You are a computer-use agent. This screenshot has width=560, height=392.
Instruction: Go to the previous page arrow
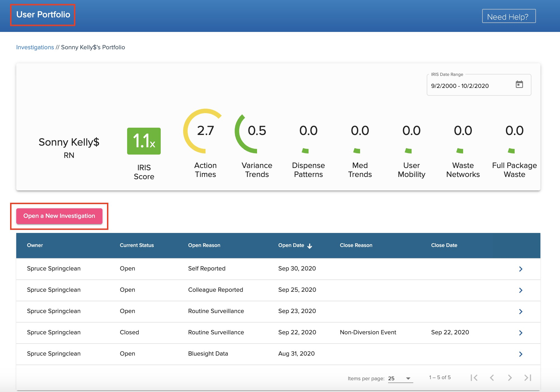click(492, 378)
